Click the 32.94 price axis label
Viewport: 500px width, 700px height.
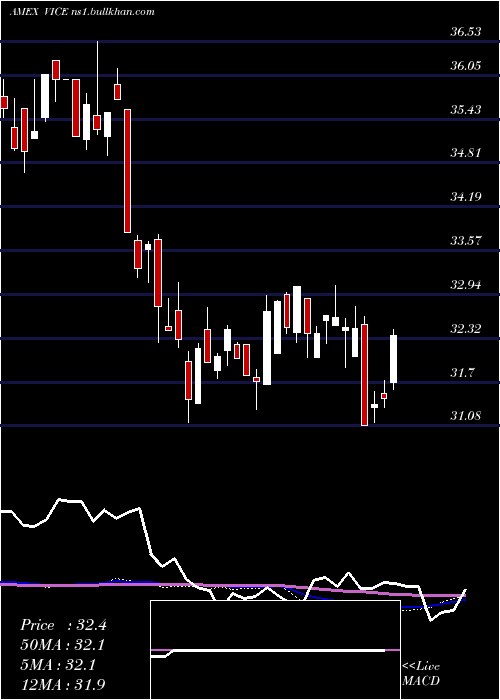pos(466,284)
